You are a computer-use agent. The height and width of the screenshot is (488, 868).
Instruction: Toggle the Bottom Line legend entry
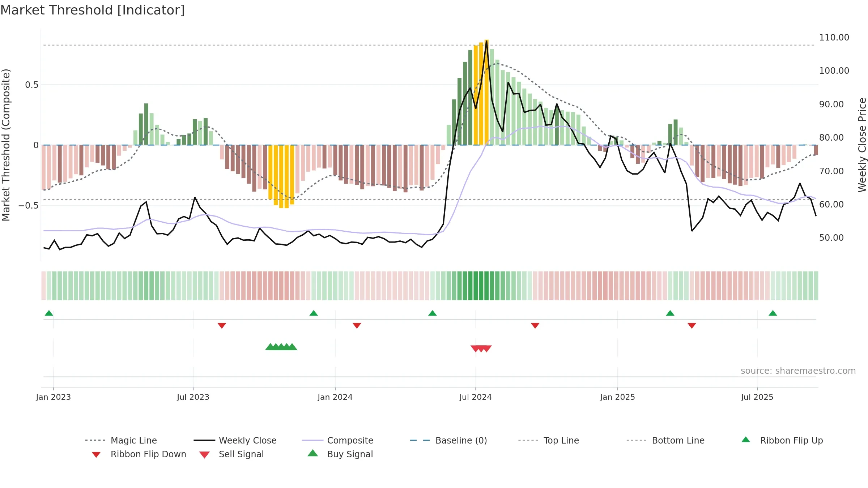tap(665, 440)
